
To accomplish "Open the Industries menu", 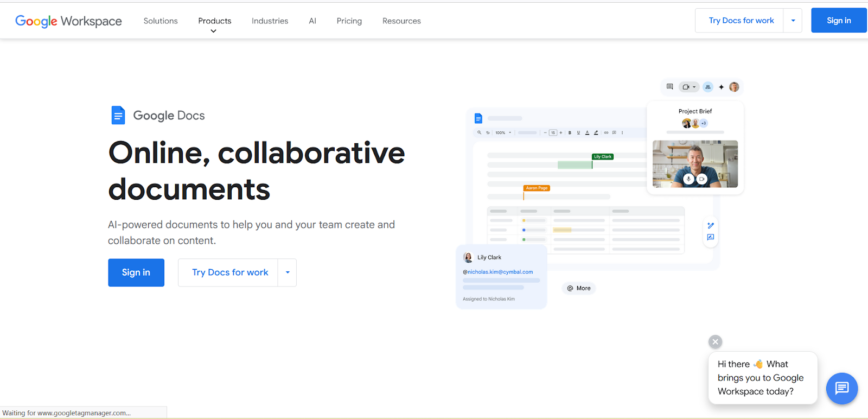I will [270, 21].
